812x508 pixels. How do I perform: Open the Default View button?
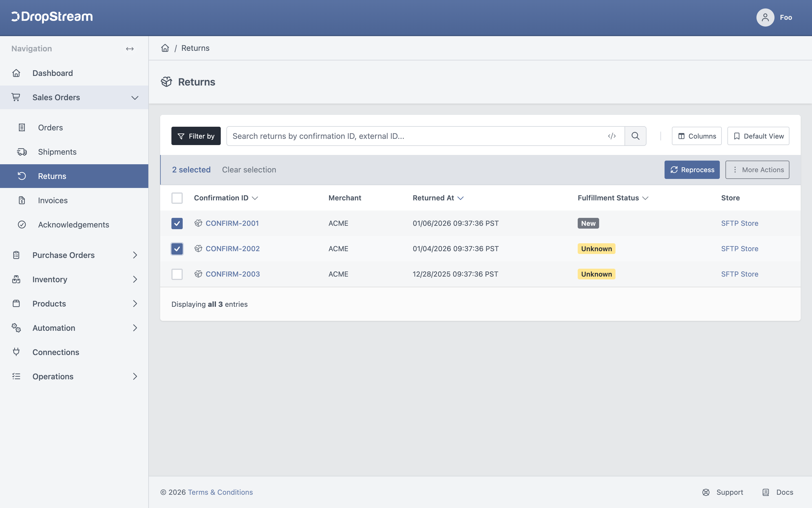758,136
